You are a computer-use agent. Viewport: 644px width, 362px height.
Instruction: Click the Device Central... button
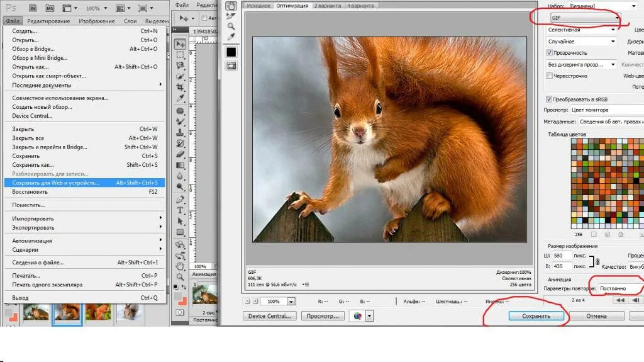point(269,316)
